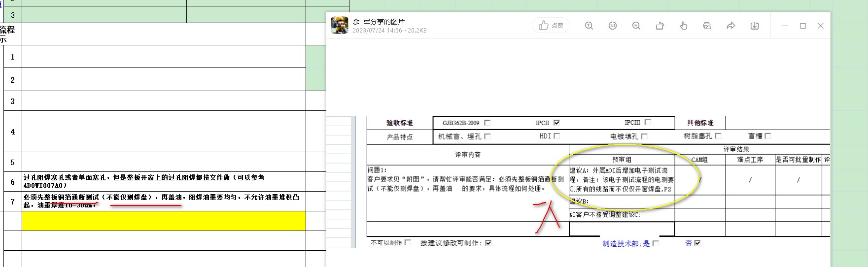Click the 难点工序 column header
Image resolution: width=868 pixels, height=267 pixels.
pos(750,160)
